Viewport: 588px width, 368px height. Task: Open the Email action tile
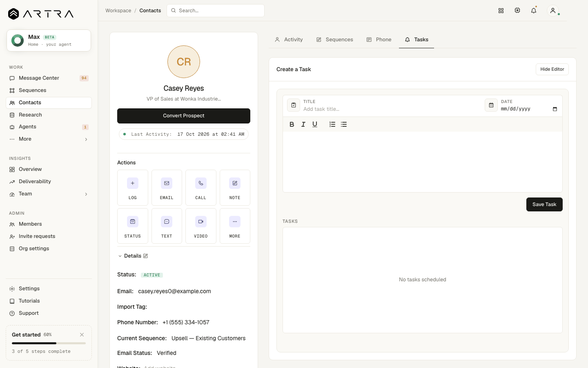(167, 188)
